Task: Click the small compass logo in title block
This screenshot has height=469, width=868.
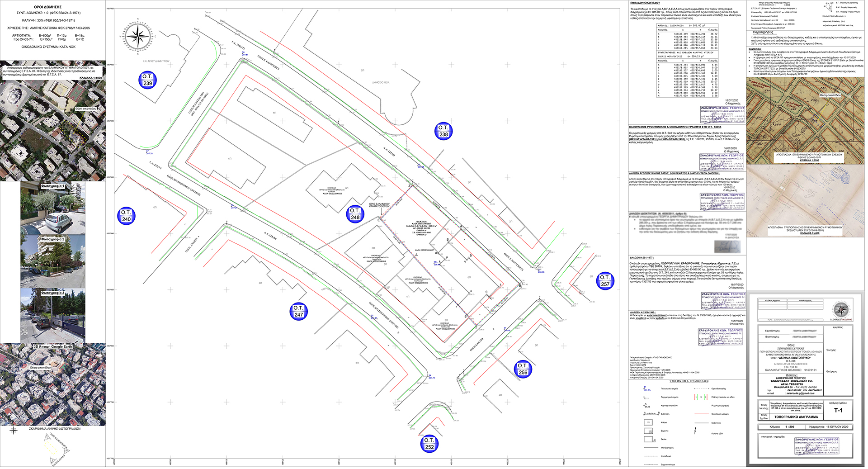Action: pos(841,309)
